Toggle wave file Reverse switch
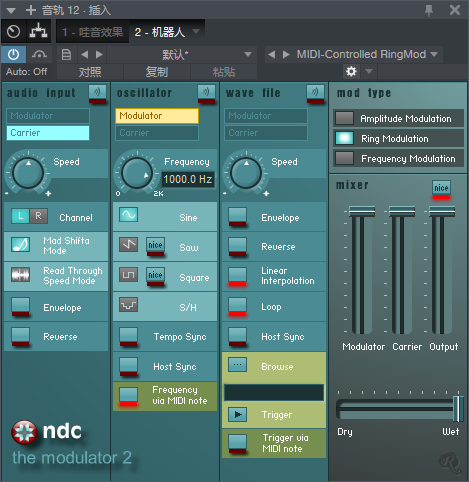469x482 pixels. point(237,247)
